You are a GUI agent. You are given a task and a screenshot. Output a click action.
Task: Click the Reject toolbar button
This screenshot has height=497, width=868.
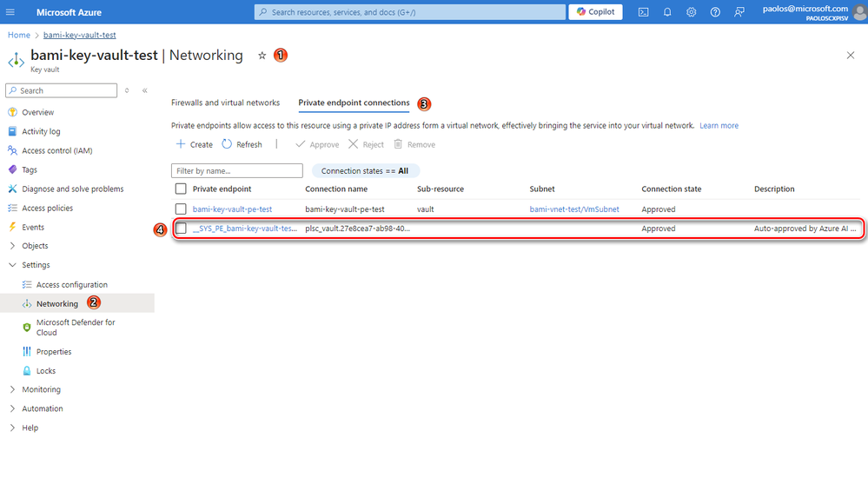366,144
